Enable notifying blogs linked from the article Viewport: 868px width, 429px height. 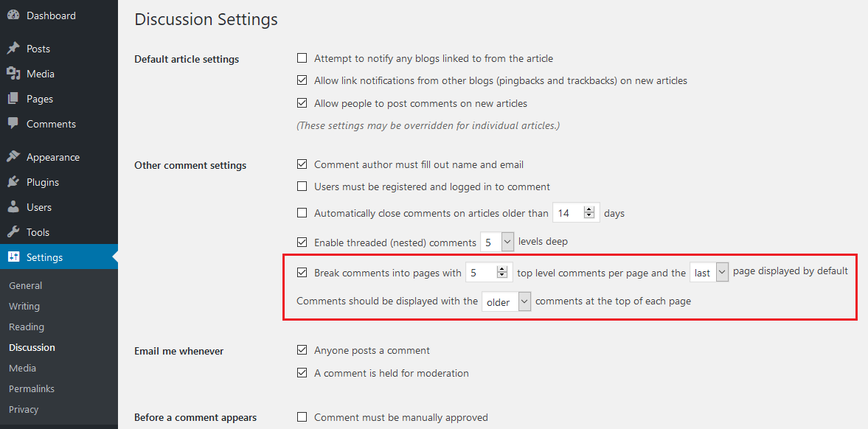(x=302, y=57)
